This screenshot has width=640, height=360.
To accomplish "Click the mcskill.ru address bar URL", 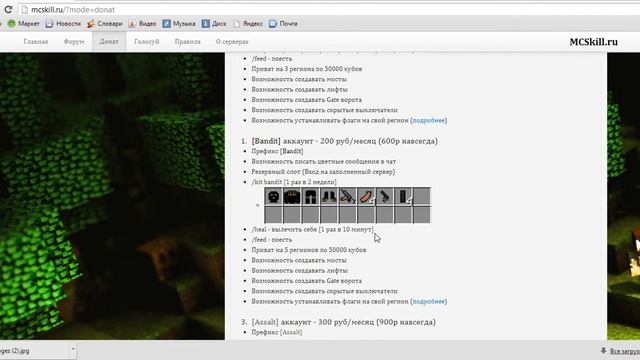I will pyautogui.click(x=73, y=9).
